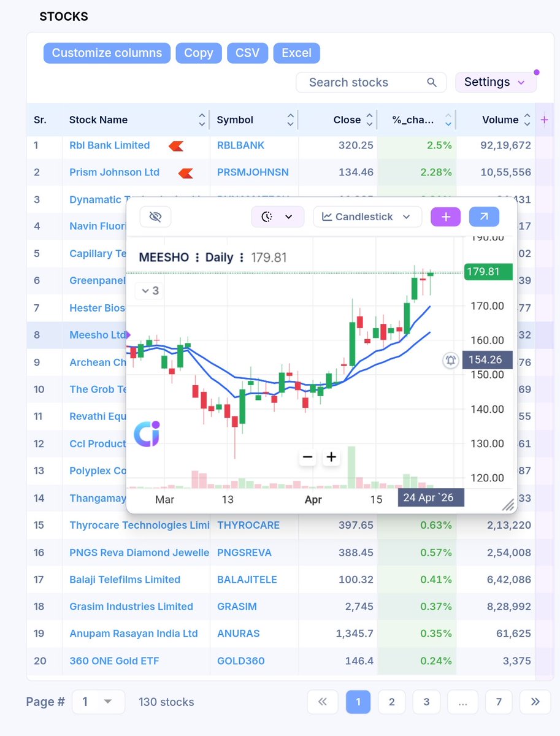Sort by Symbol column arrows

click(291, 120)
